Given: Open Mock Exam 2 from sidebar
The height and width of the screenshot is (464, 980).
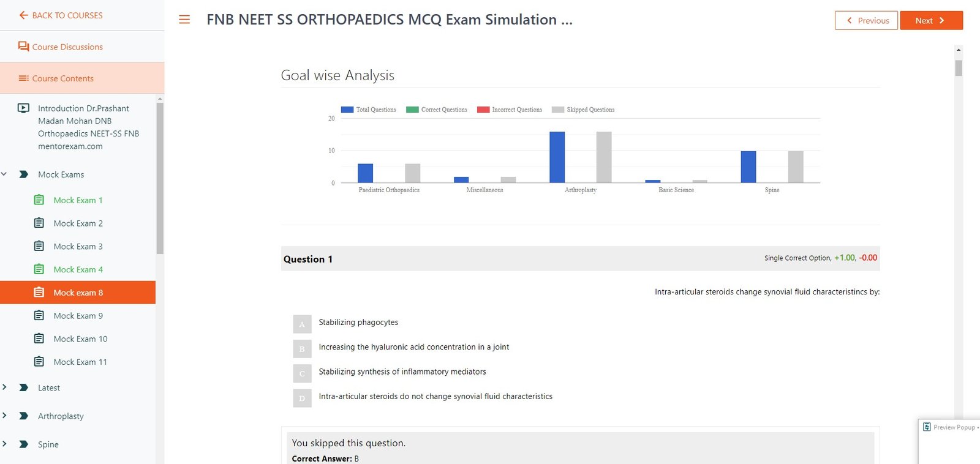Looking at the screenshot, I should pos(78,223).
